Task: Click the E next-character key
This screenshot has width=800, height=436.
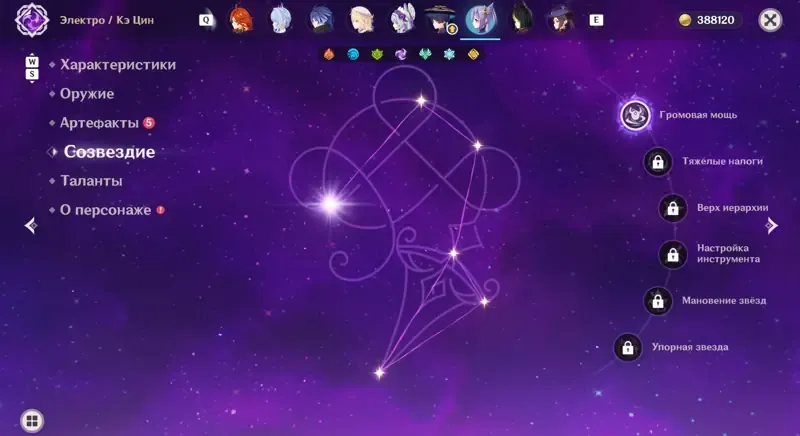Action: click(596, 20)
